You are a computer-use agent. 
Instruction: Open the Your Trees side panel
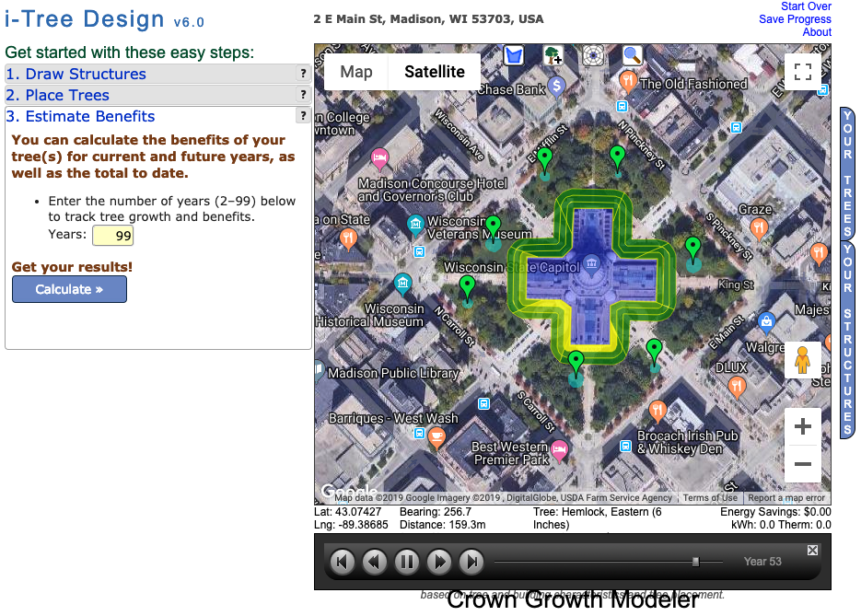coord(847,173)
